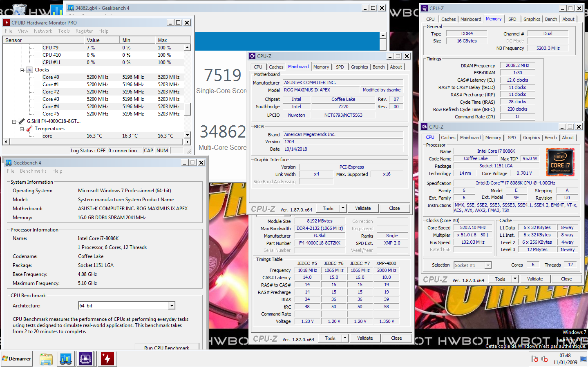Open HWMonitor taskbar icon with red lightning
The image size is (588, 367).
click(x=107, y=359)
